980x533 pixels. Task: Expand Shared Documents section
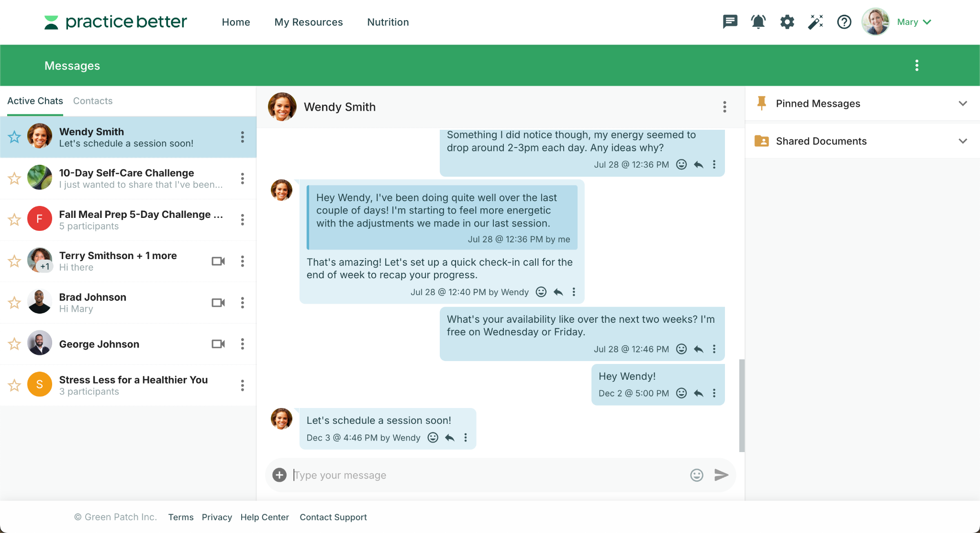[x=963, y=141]
